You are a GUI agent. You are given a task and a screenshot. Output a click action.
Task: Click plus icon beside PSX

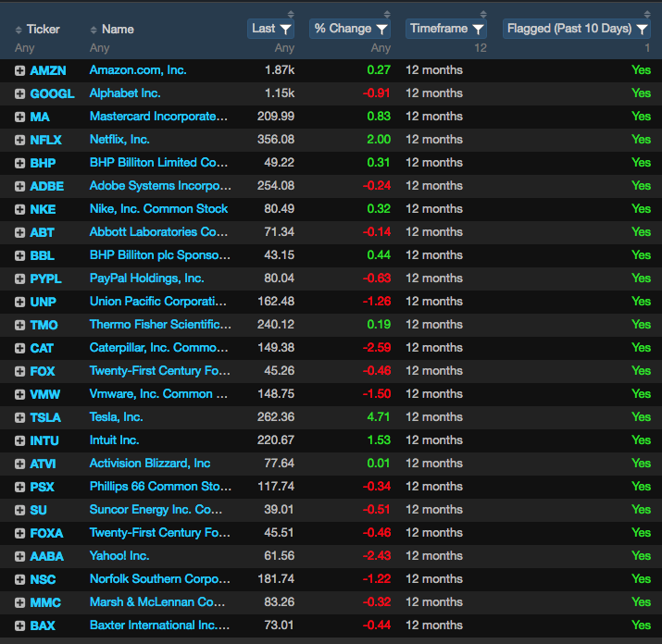pos(19,487)
